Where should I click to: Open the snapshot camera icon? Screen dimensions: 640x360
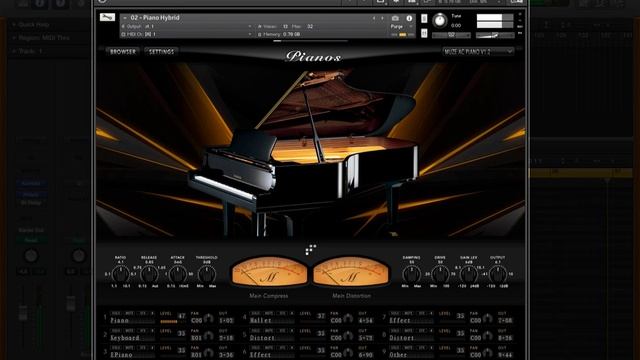click(x=395, y=18)
